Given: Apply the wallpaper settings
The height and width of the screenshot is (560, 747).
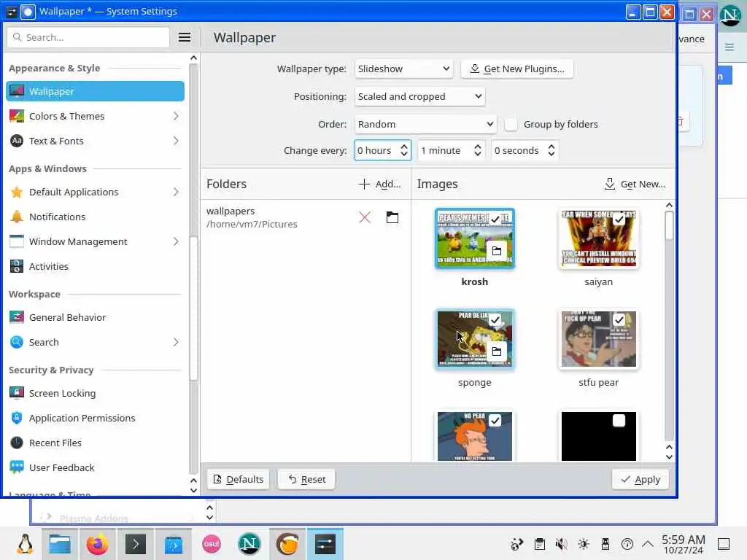Looking at the screenshot, I should pyautogui.click(x=640, y=480).
